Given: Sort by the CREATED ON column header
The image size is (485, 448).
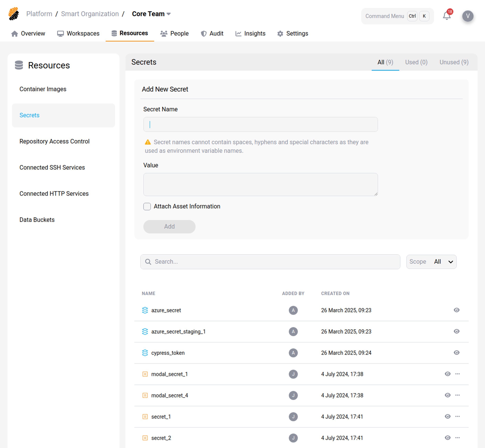Looking at the screenshot, I should coord(335,294).
